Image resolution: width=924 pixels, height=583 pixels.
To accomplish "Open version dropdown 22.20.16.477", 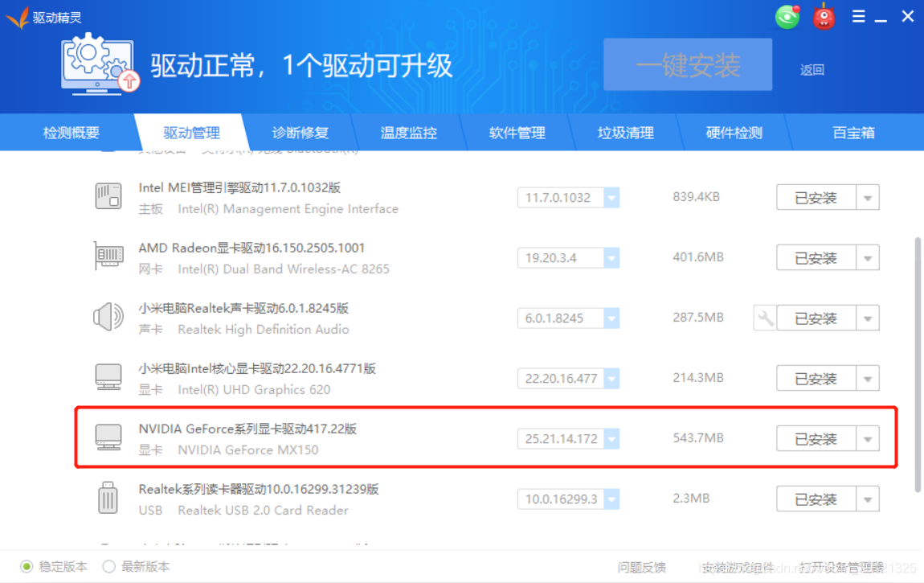I will click(x=611, y=379).
